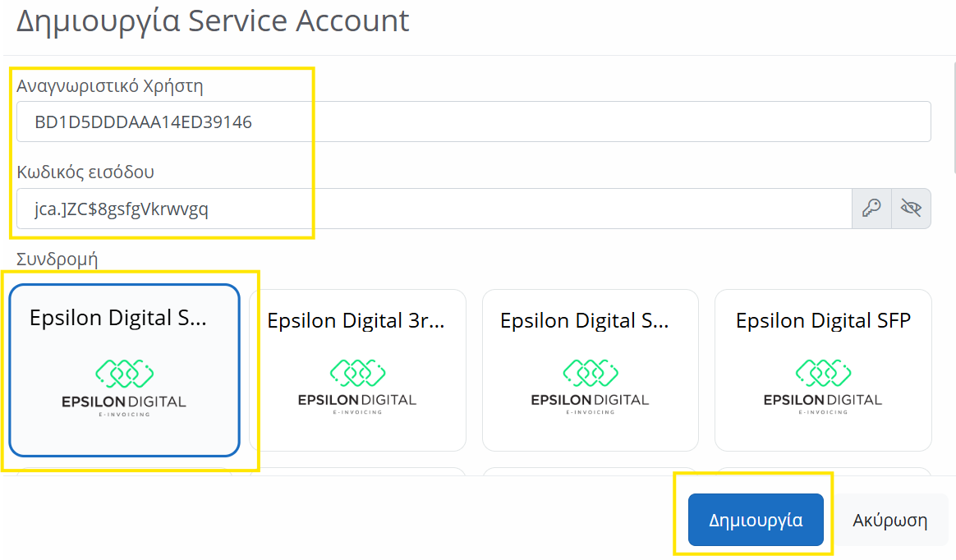Click the Ακύρωση cancel button

point(889,520)
